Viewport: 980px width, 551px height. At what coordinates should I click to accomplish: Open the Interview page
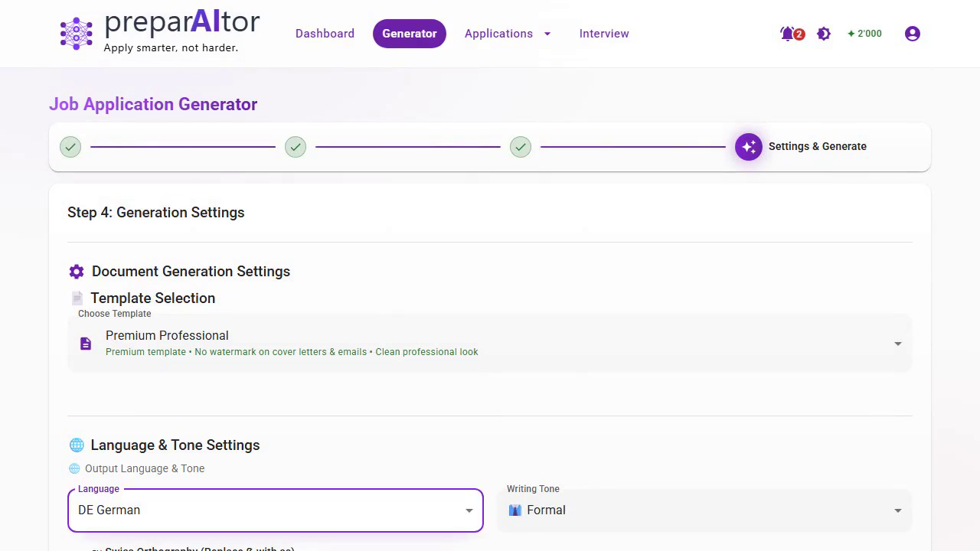(604, 34)
